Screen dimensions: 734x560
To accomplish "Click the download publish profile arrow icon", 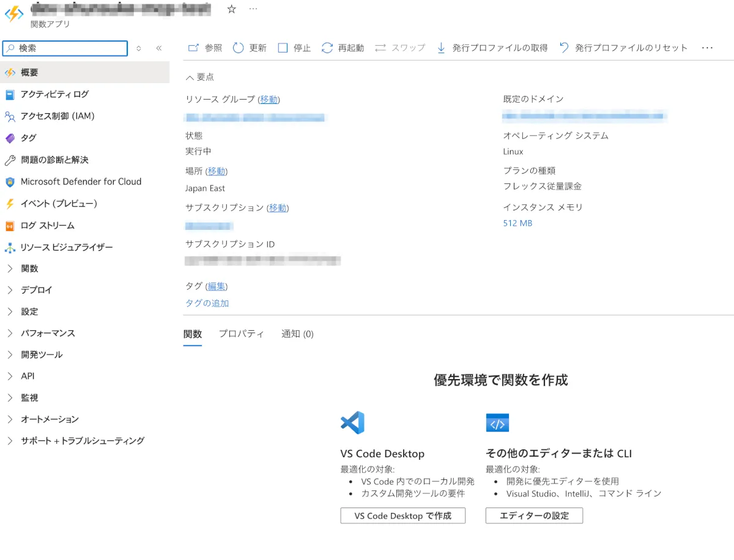I will pyautogui.click(x=441, y=48).
